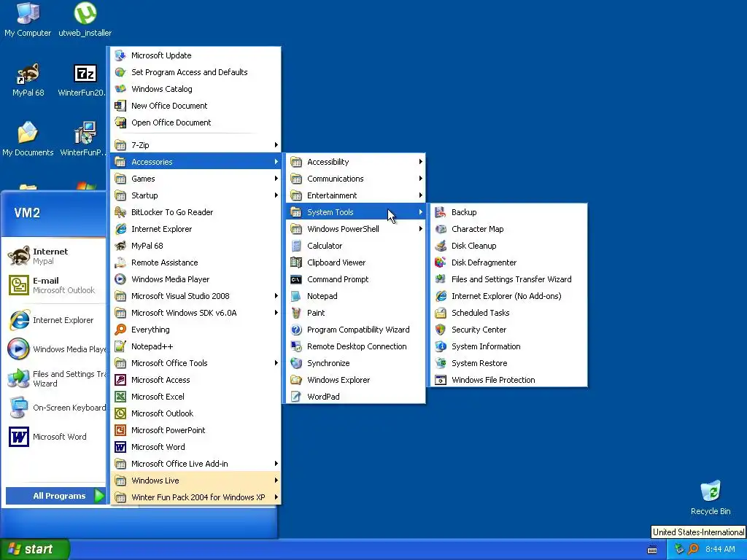Image resolution: width=747 pixels, height=560 pixels.
Task: Expand Windows PowerShell submenu
Action: pos(355,228)
